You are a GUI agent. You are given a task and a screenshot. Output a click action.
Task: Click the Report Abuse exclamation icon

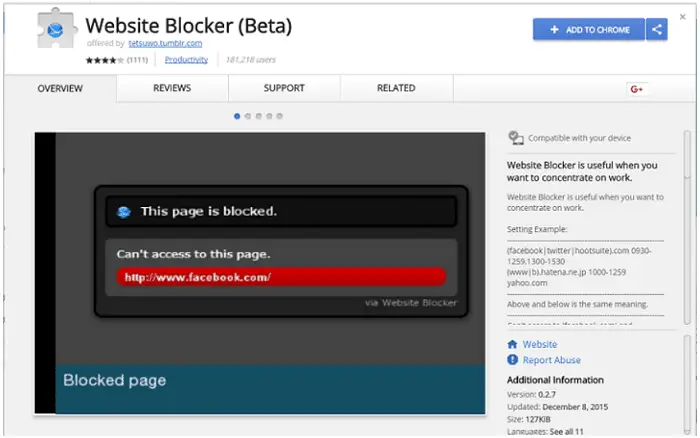click(512, 359)
